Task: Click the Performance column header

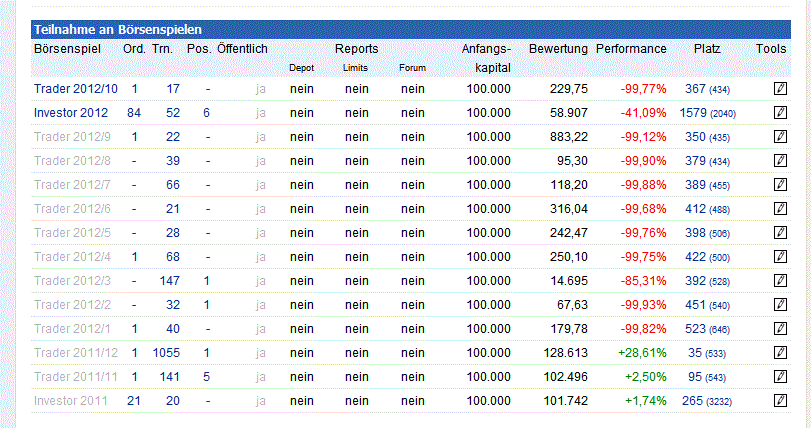Action: click(631, 48)
